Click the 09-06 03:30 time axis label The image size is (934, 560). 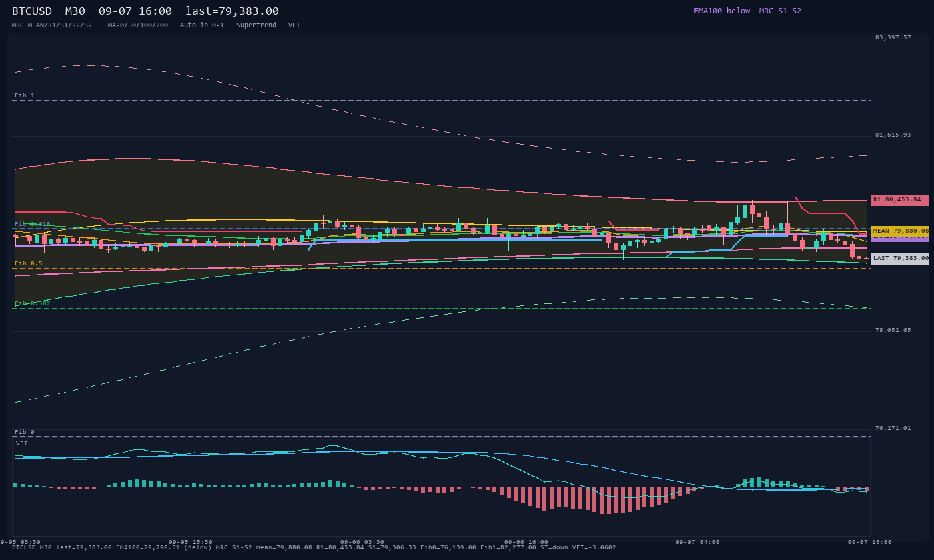pyautogui.click(x=362, y=542)
